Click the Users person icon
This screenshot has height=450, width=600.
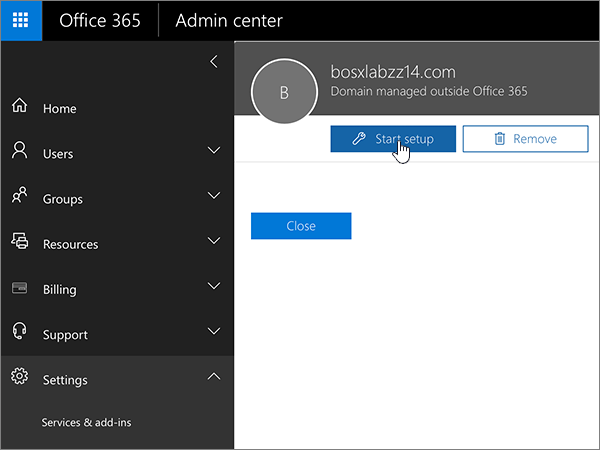(19, 152)
